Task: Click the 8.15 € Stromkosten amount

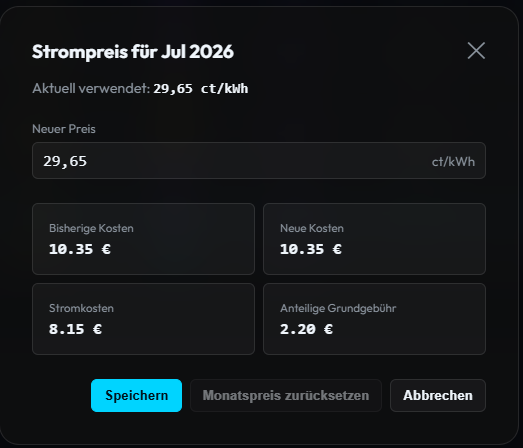Action: 75,329
